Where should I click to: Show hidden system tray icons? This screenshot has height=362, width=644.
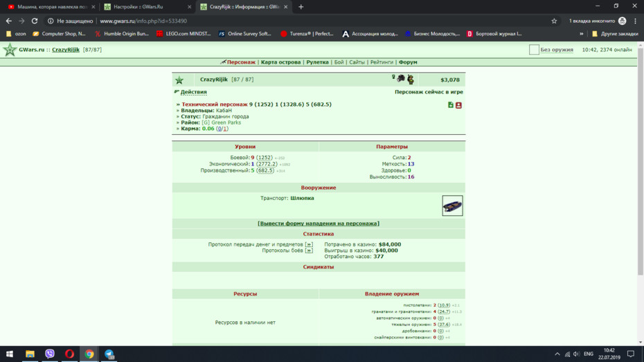(557, 354)
